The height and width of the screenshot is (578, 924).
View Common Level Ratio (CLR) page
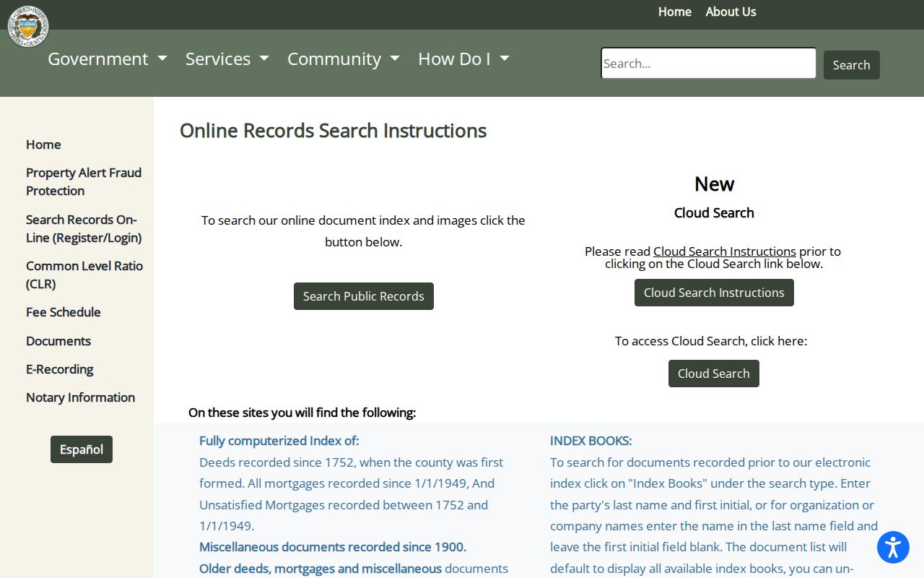click(84, 275)
